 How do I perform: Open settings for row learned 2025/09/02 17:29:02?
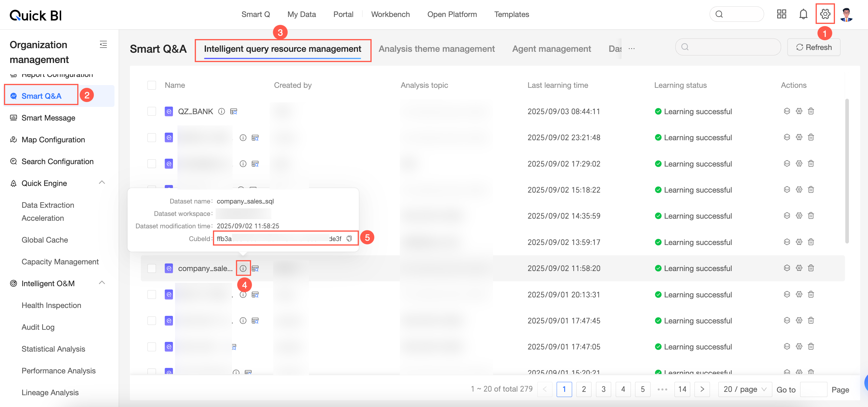pyautogui.click(x=799, y=164)
